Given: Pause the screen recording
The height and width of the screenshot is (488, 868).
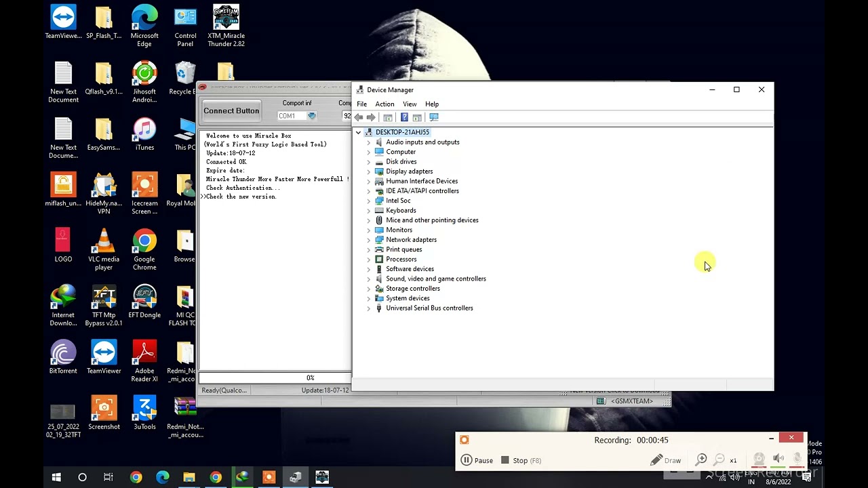Looking at the screenshot, I should click(477, 461).
